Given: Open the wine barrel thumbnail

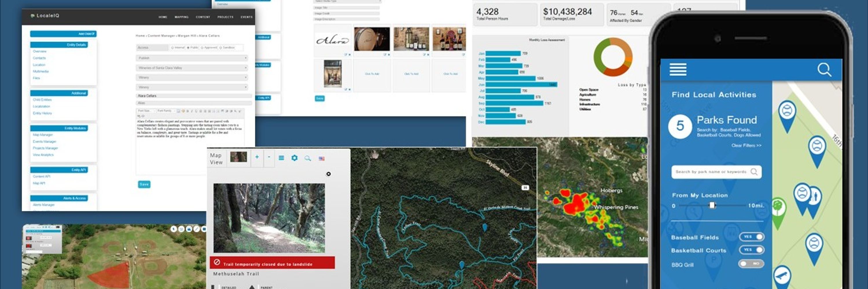Looking at the screenshot, I should point(372,39).
